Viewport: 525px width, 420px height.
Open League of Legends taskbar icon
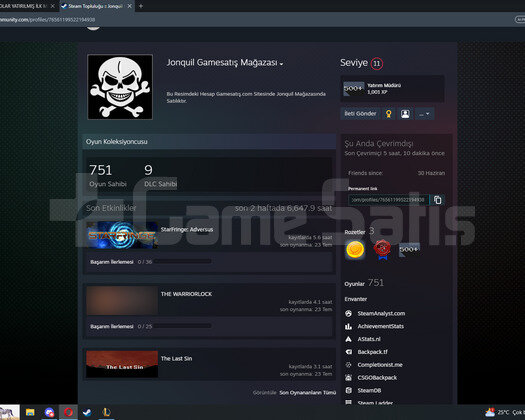pos(106,412)
